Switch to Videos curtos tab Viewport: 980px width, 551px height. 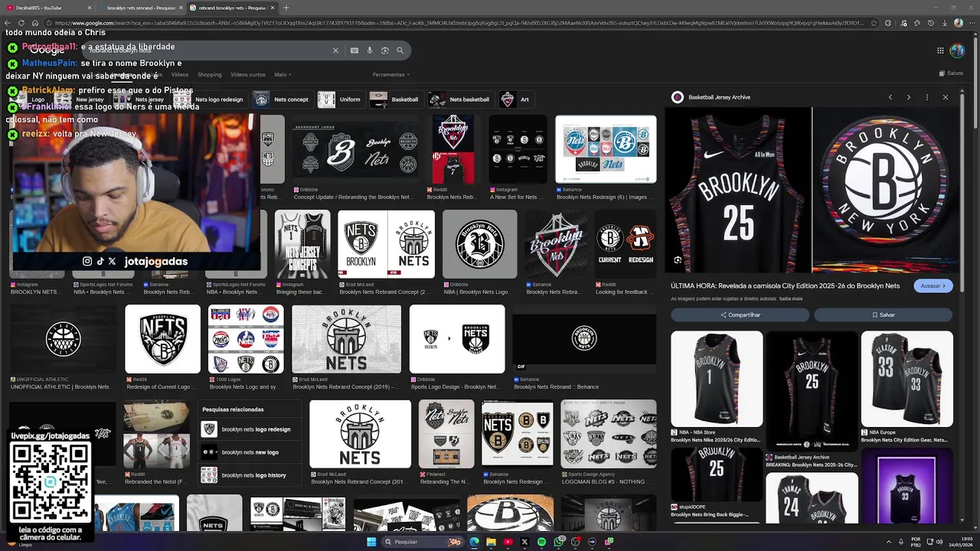(x=248, y=75)
